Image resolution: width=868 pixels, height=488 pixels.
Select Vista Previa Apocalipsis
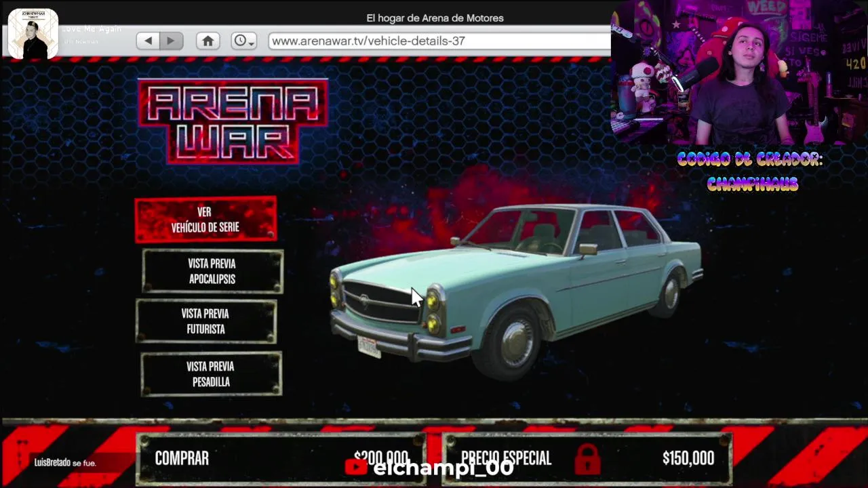point(212,271)
